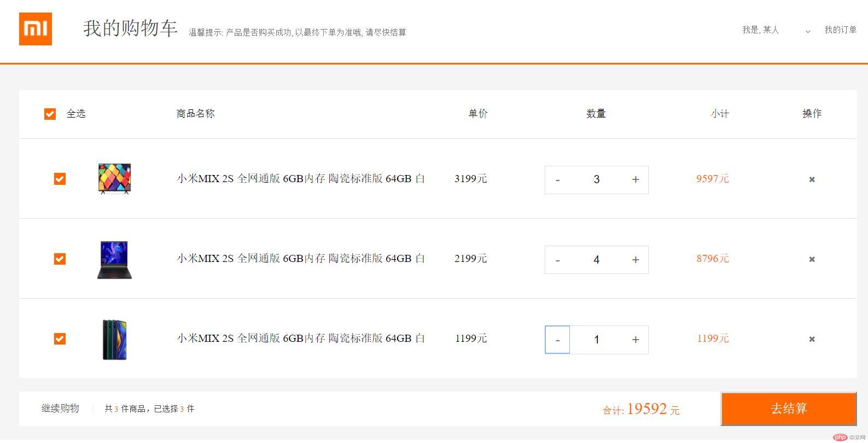The width and height of the screenshot is (868, 443).
Task: Open the phone product thumbnail image
Action: (115, 340)
